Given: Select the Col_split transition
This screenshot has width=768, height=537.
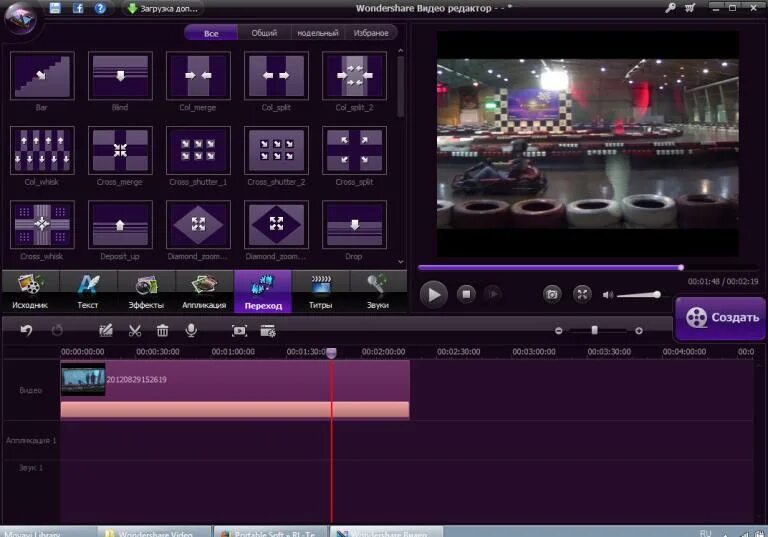Looking at the screenshot, I should pyautogui.click(x=276, y=76).
